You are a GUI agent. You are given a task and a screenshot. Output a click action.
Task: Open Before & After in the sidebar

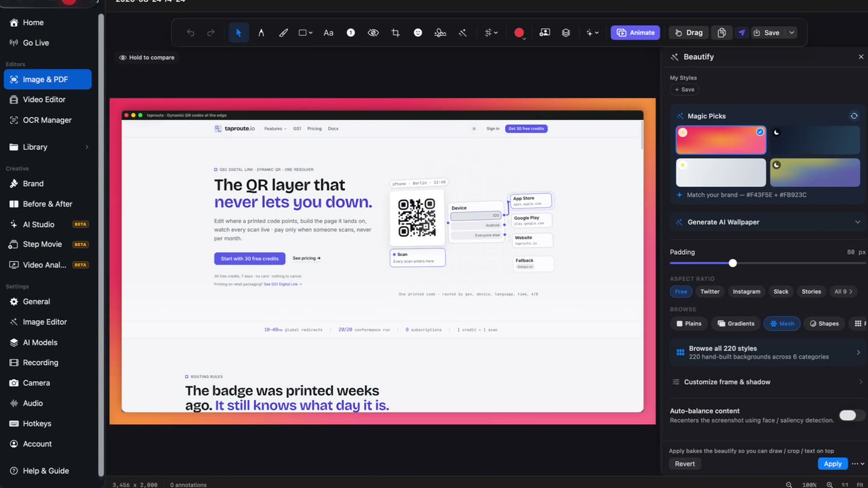pyautogui.click(x=48, y=204)
